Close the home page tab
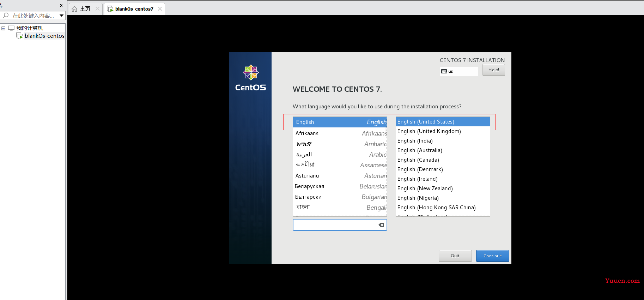This screenshot has height=300, width=644. coord(98,9)
